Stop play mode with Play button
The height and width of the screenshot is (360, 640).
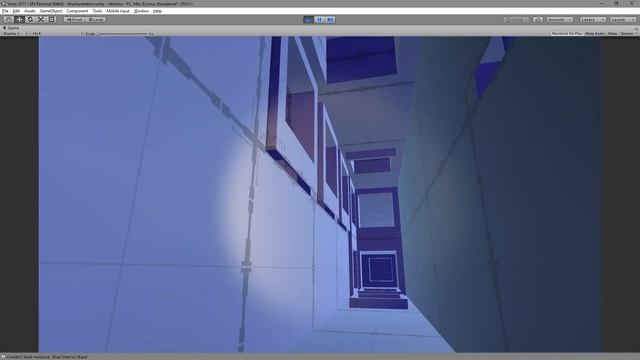click(309, 20)
